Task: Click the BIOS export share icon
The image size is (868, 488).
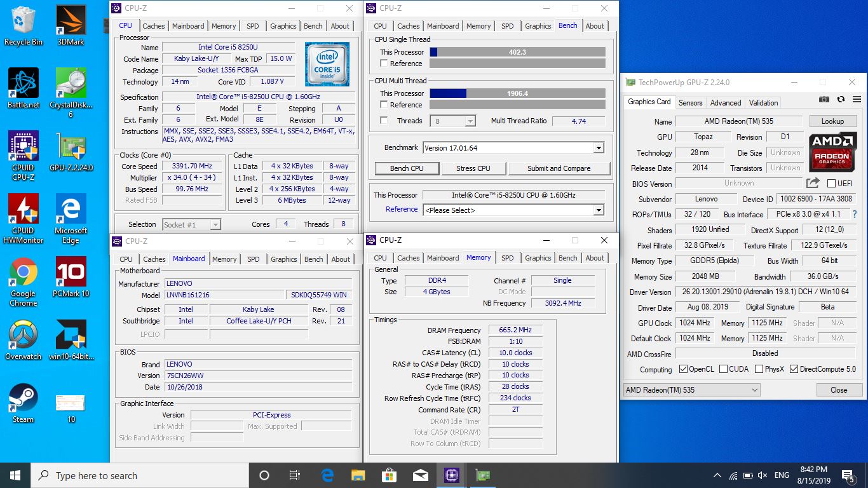Action: click(x=813, y=183)
